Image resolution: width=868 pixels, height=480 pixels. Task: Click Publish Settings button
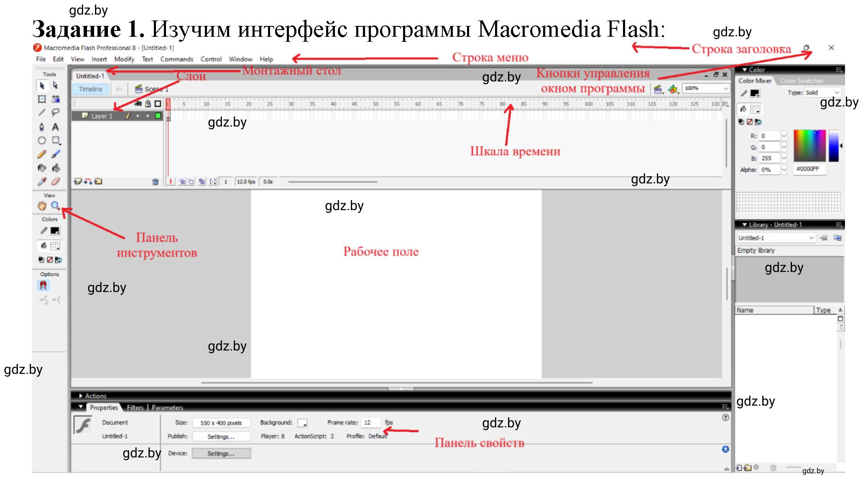221,437
